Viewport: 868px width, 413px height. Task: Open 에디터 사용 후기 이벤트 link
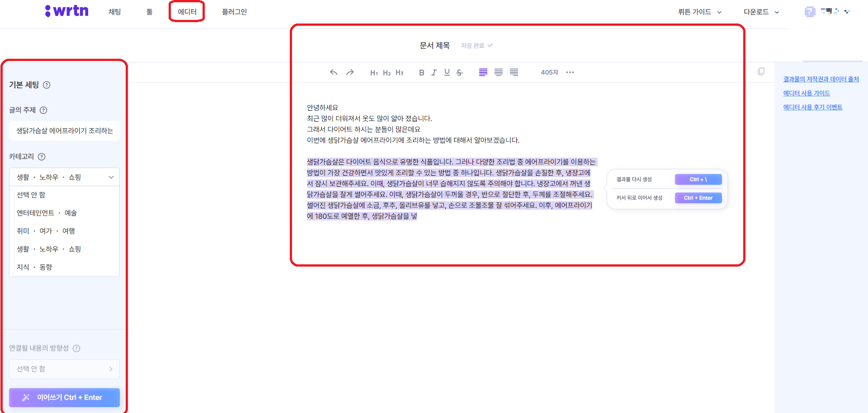pyautogui.click(x=813, y=107)
